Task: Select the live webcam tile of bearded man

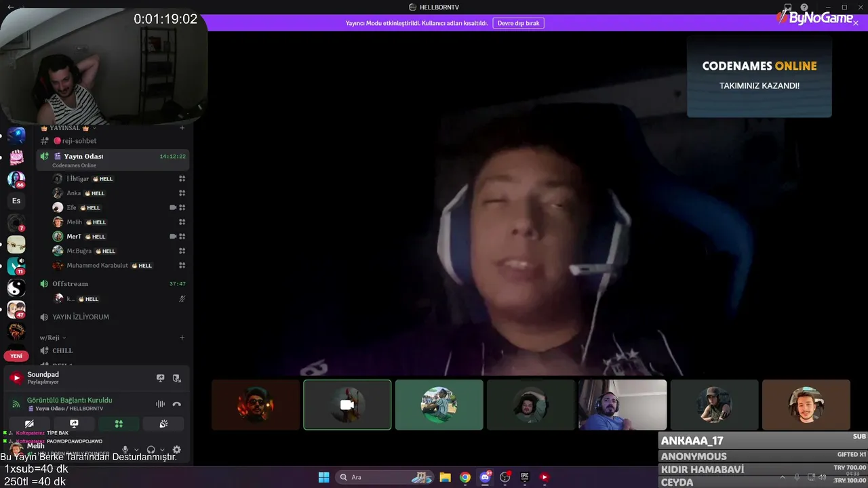Action: click(x=623, y=405)
